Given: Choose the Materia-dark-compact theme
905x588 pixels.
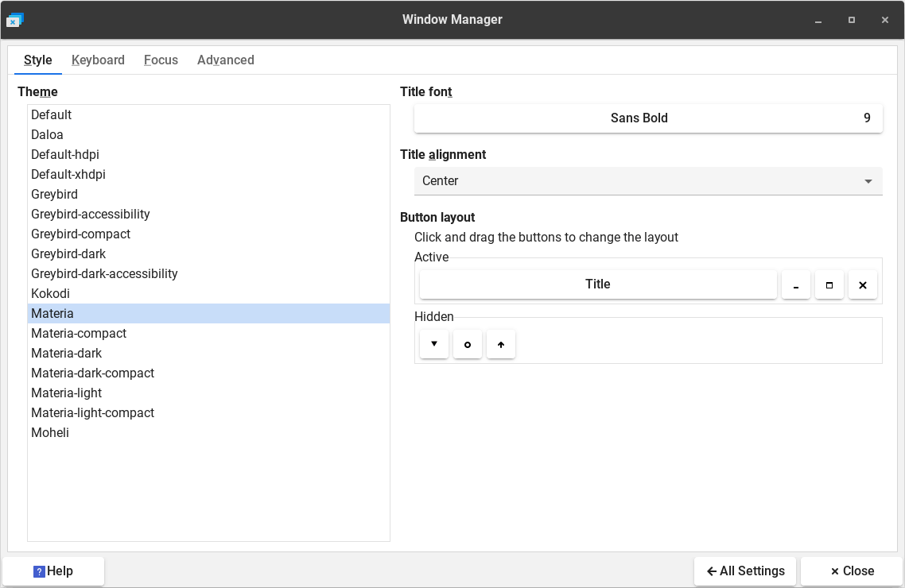Looking at the screenshot, I should point(92,373).
